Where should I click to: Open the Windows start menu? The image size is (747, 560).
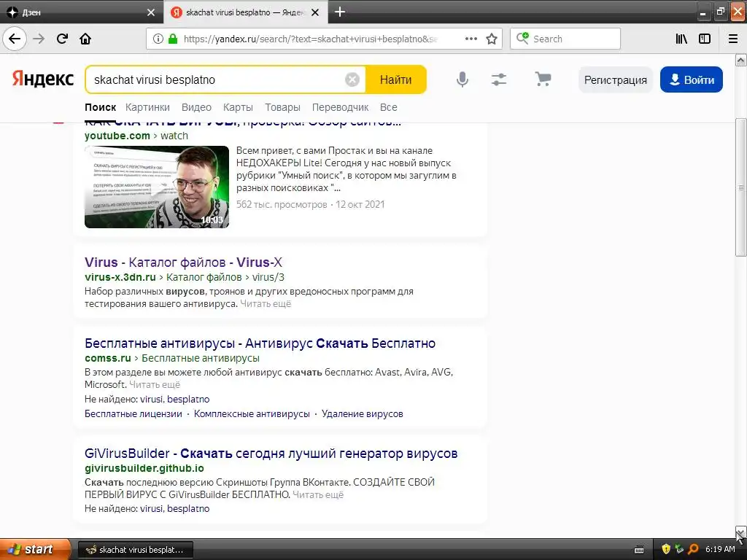coord(35,549)
